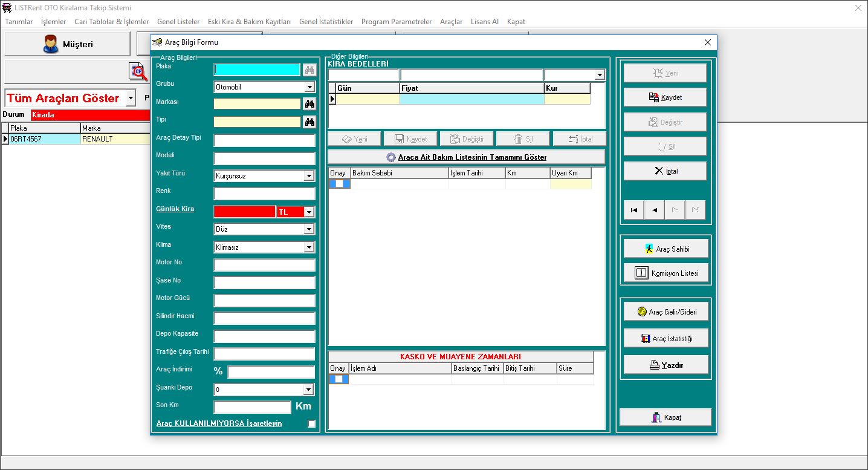Click Kaydet under Kira Bedelleri grid
The height and width of the screenshot is (470, 868).
click(410, 139)
